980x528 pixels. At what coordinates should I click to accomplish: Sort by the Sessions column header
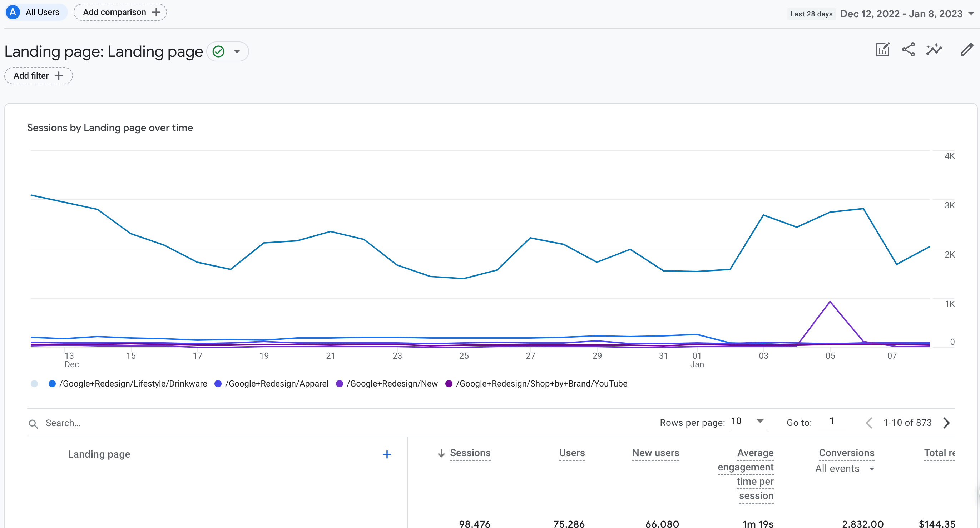[x=470, y=453]
